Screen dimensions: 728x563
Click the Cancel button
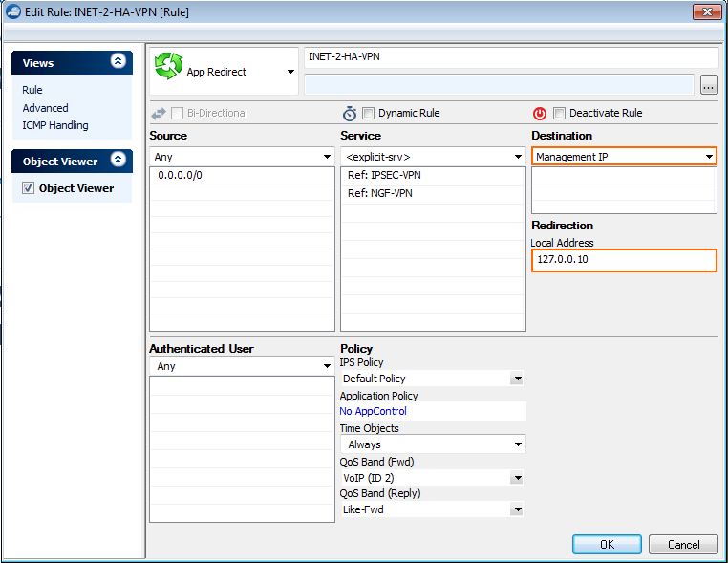683,545
